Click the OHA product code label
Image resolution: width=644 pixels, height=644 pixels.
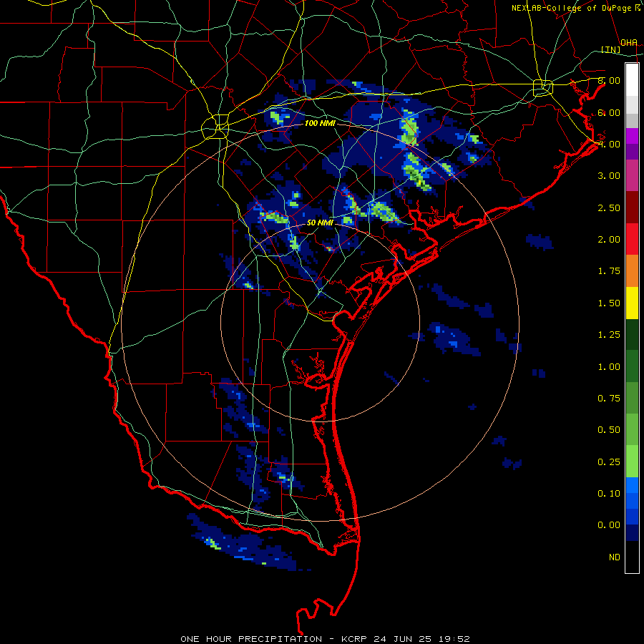pos(629,42)
